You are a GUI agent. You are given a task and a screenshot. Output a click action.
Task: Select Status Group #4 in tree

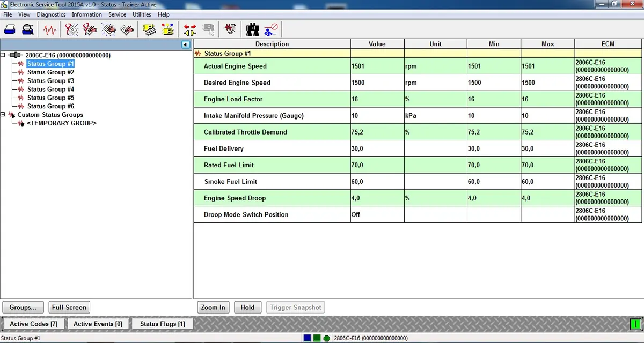pyautogui.click(x=50, y=90)
